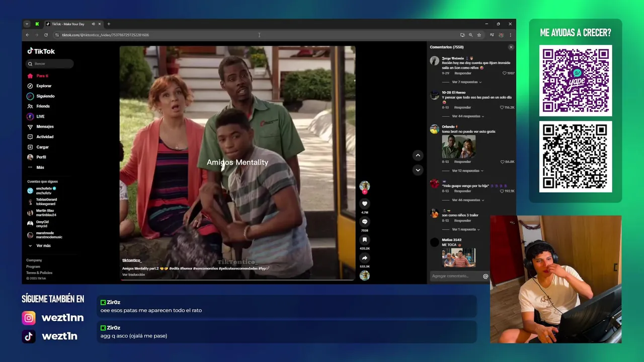The height and width of the screenshot is (362, 644).
Task: Open the media control icon in browser toolbar
Action: click(492, 35)
